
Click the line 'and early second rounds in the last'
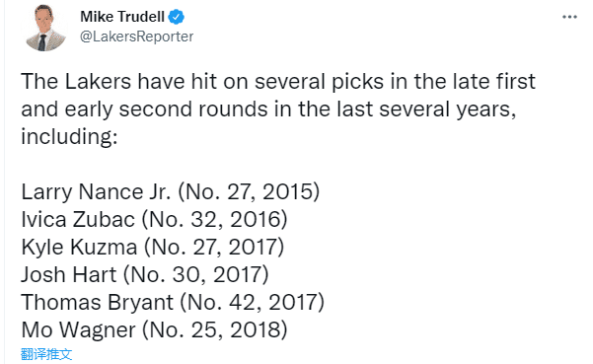click(x=268, y=109)
